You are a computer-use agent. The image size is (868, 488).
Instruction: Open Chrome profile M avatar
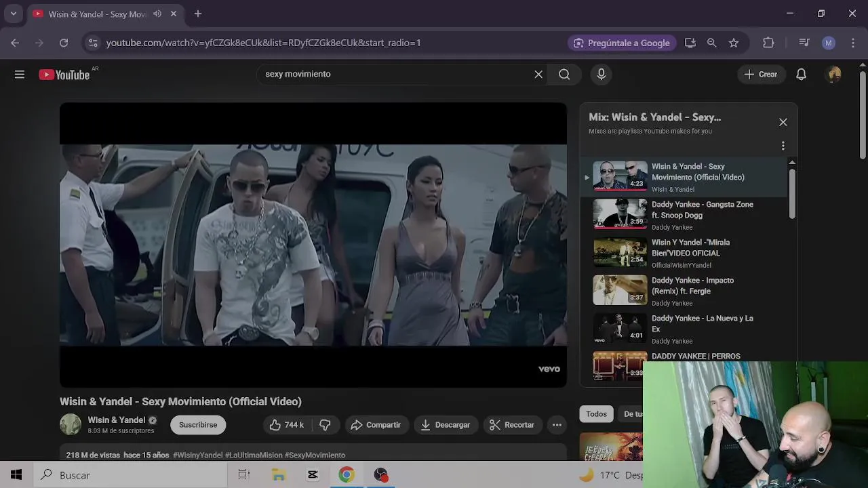click(829, 43)
